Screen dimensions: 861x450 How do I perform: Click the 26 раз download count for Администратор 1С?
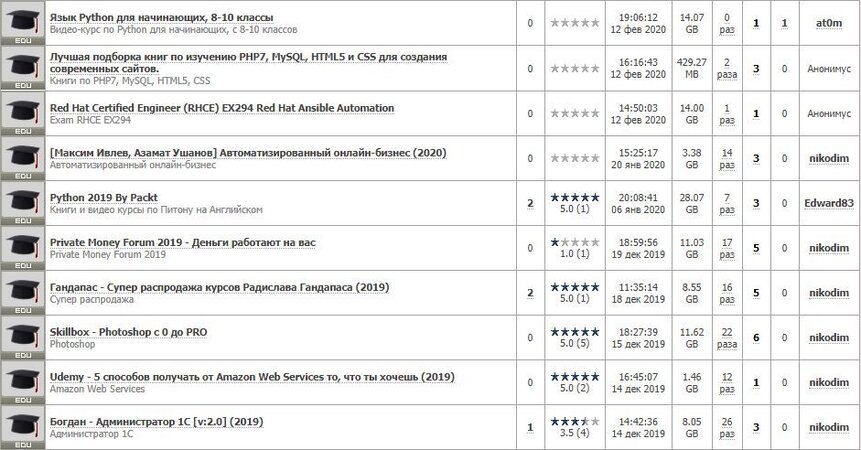click(729, 427)
